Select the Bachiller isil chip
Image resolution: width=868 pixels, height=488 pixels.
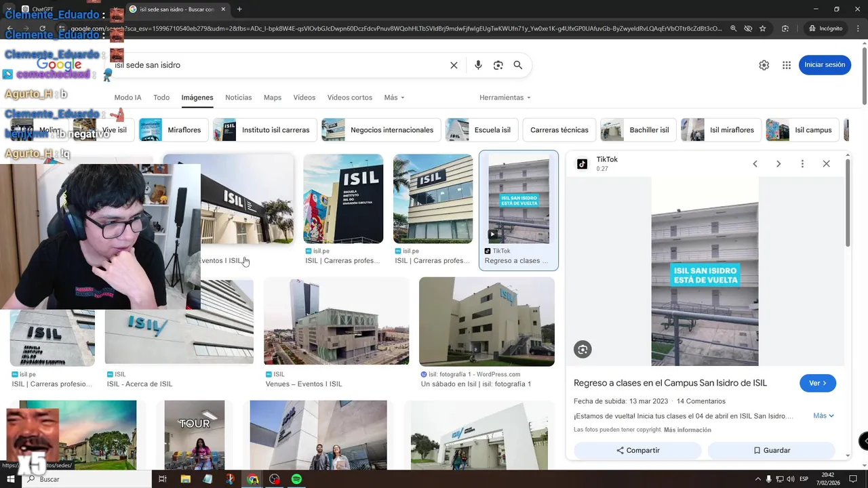[x=639, y=129]
